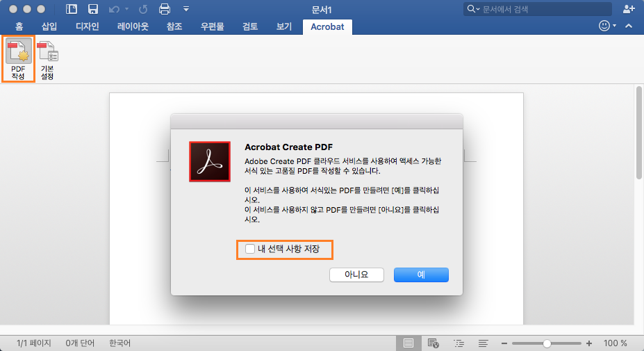Switch to outline view icon

[459, 343]
